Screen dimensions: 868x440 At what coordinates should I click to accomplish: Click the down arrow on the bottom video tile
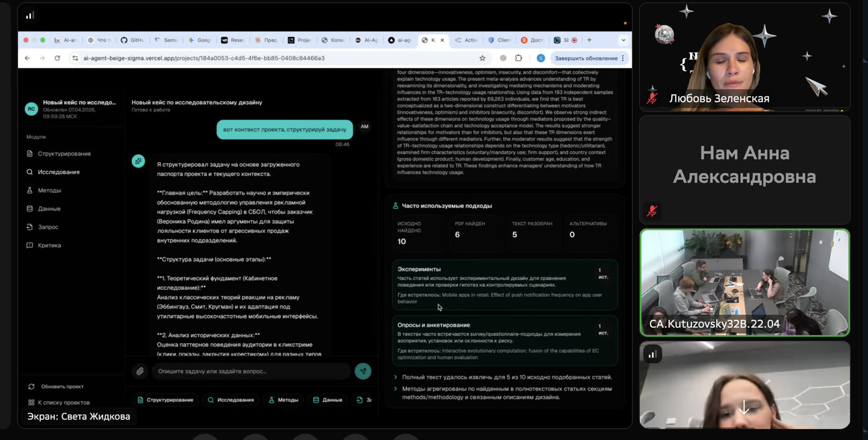point(744,408)
